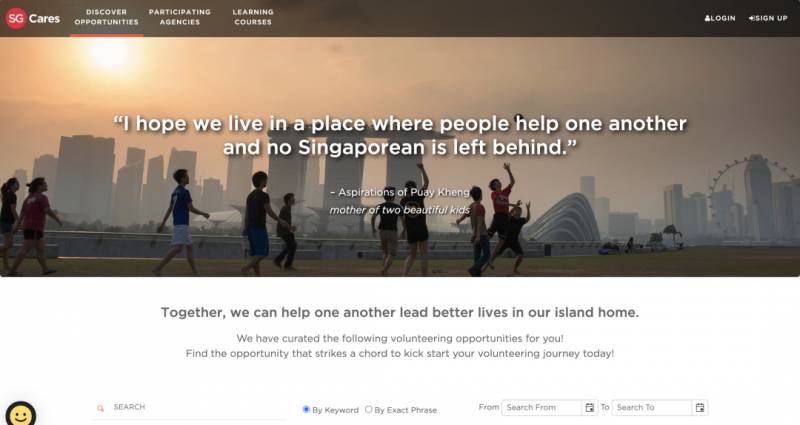Click the Login user icon
The height and width of the screenshot is (425, 800).
click(x=707, y=18)
